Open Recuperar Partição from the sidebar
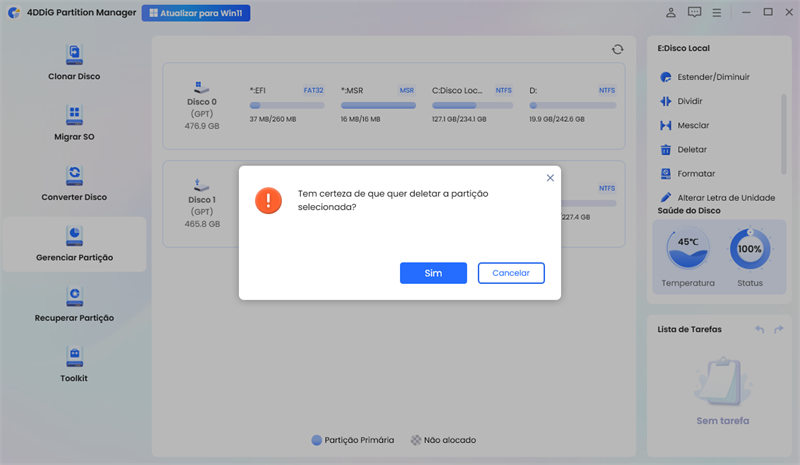The image size is (800, 465). coord(74,297)
